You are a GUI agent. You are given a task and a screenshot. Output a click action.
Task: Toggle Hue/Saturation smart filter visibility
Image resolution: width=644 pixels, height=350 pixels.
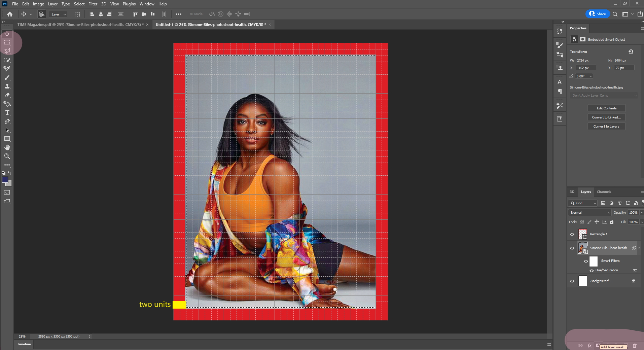point(592,270)
